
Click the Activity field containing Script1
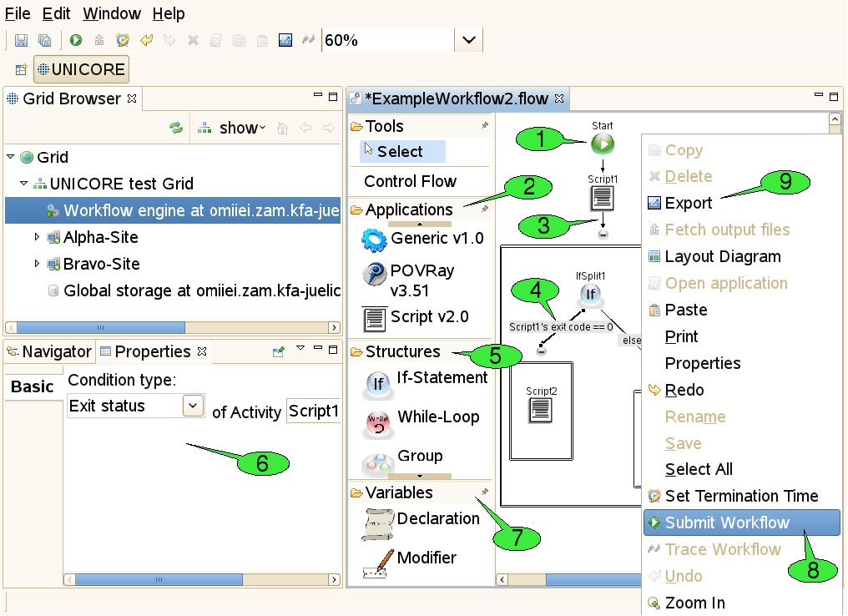314,411
